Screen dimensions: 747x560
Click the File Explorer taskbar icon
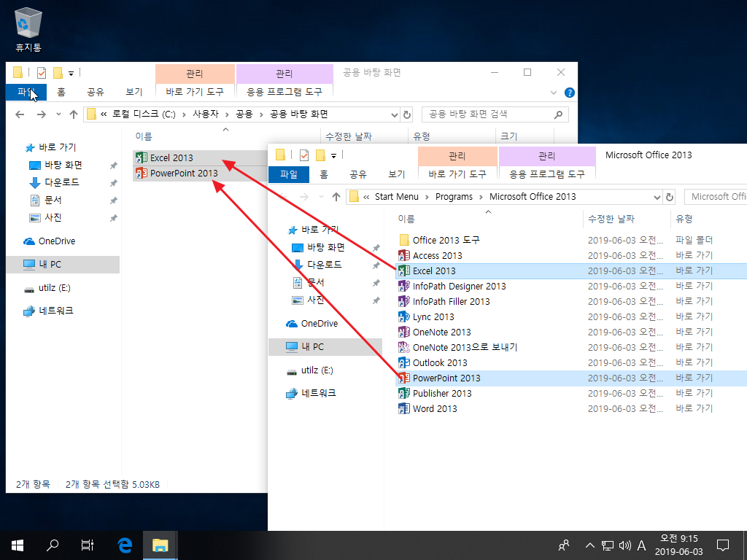tap(160, 545)
